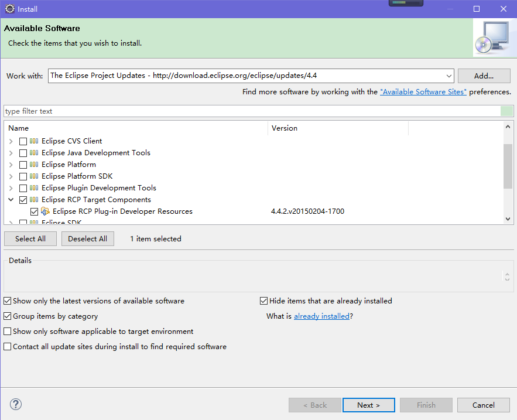This screenshot has height=420, width=517.
Task: Click the clear filter icon beside filter box
Action: 507,111
